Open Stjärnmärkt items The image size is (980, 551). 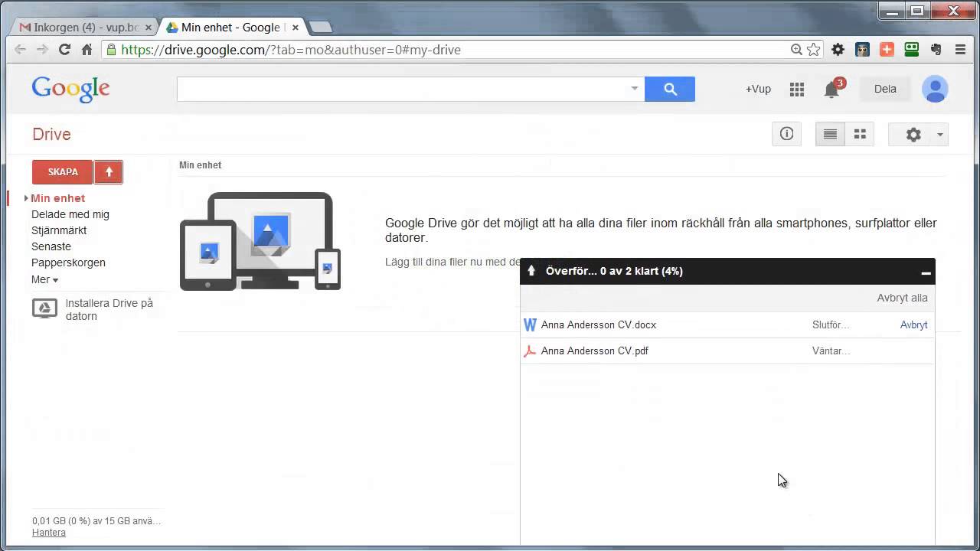(x=59, y=230)
